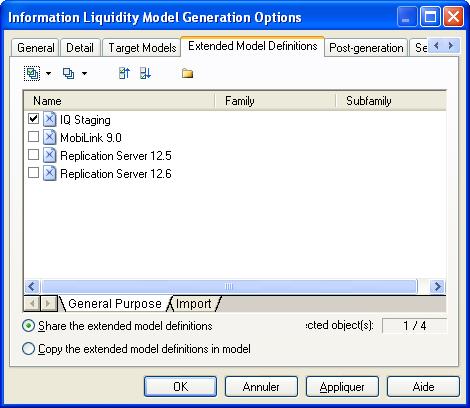Select the Extended Model Definitions tab
The height and width of the screenshot is (408, 470).
tap(252, 46)
